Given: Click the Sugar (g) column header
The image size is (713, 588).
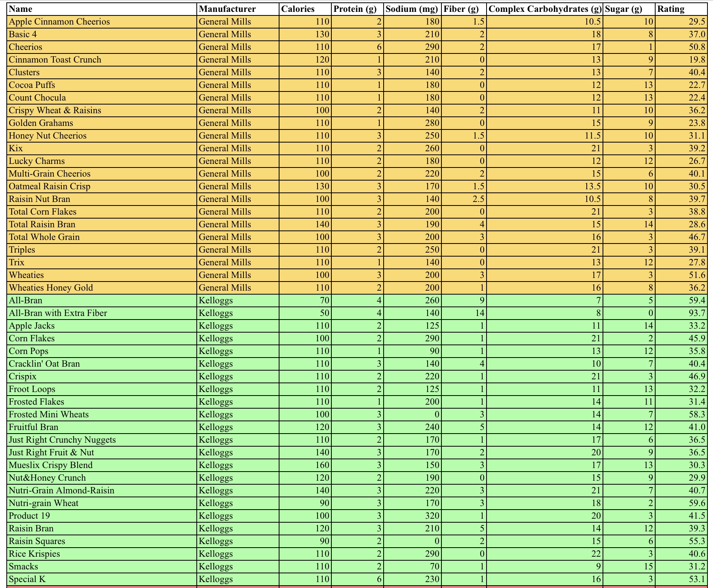Looking at the screenshot, I should tap(629, 9).
